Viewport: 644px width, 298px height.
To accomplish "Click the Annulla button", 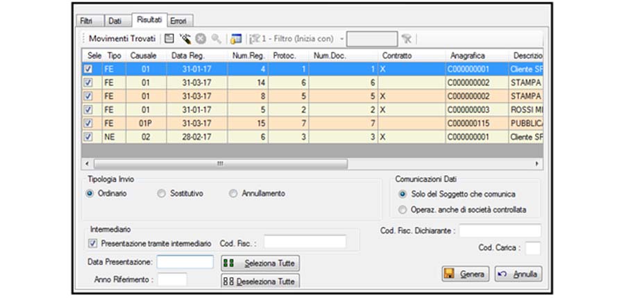I will click(518, 274).
